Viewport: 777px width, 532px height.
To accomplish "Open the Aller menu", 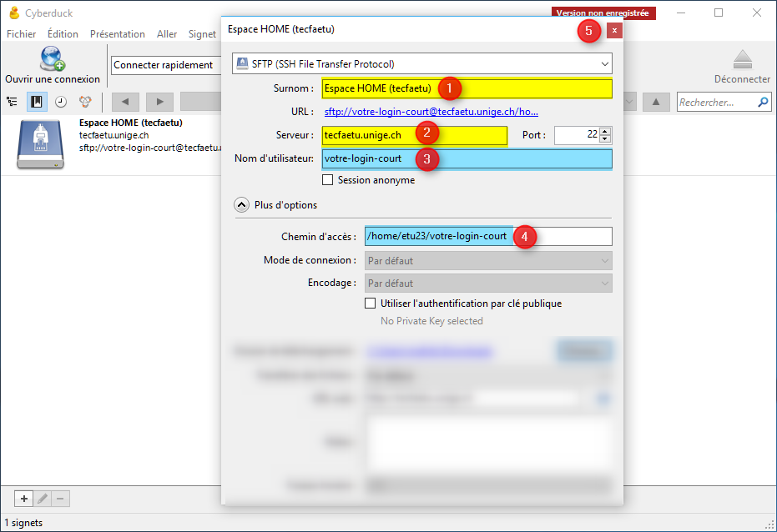I will click(167, 34).
